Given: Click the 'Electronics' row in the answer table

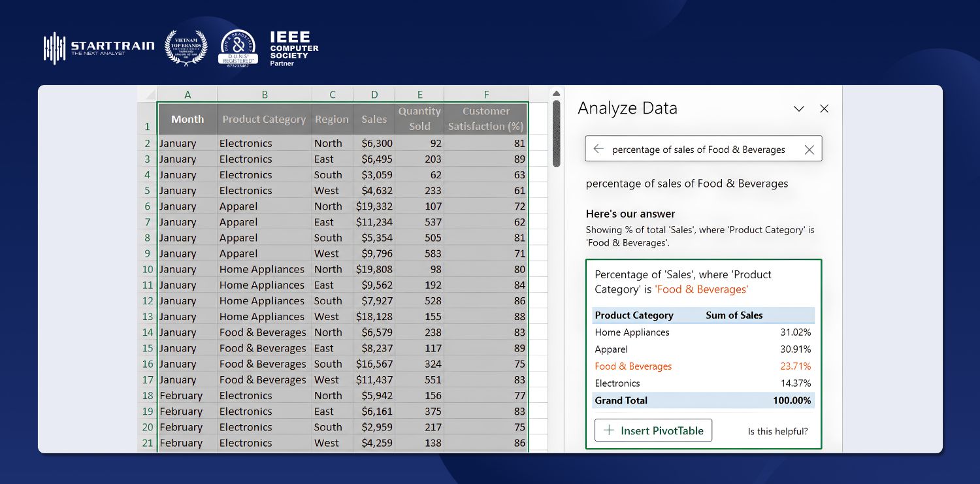Looking at the screenshot, I should [704, 383].
